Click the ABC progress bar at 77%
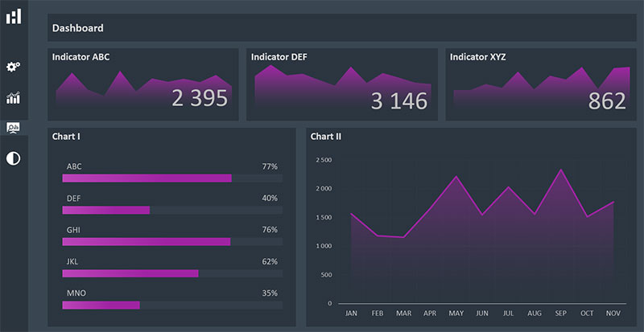644x332 pixels. point(147,178)
